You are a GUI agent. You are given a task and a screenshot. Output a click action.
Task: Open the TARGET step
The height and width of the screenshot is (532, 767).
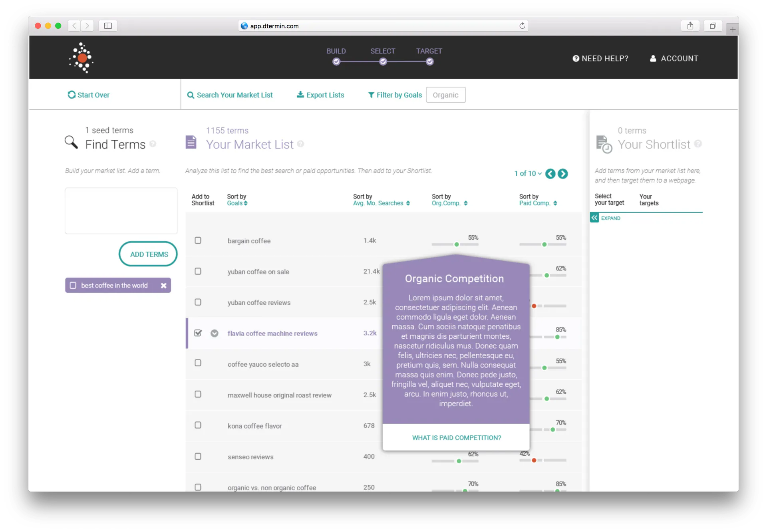click(x=429, y=51)
